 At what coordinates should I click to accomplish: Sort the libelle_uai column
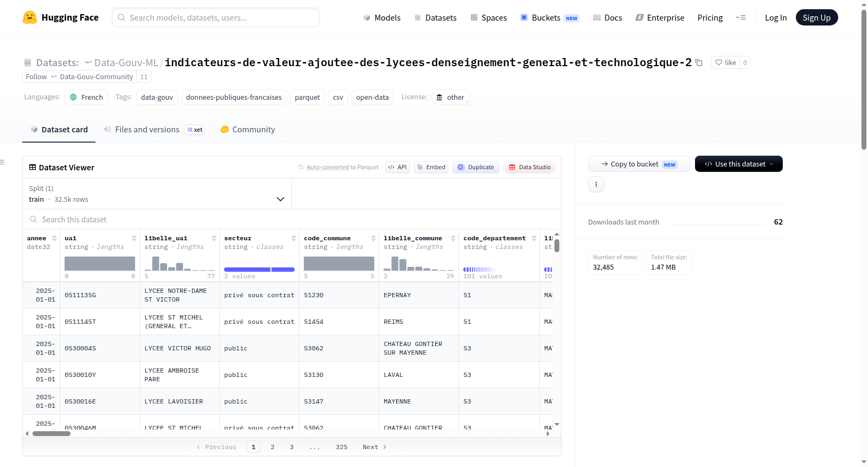(x=214, y=238)
